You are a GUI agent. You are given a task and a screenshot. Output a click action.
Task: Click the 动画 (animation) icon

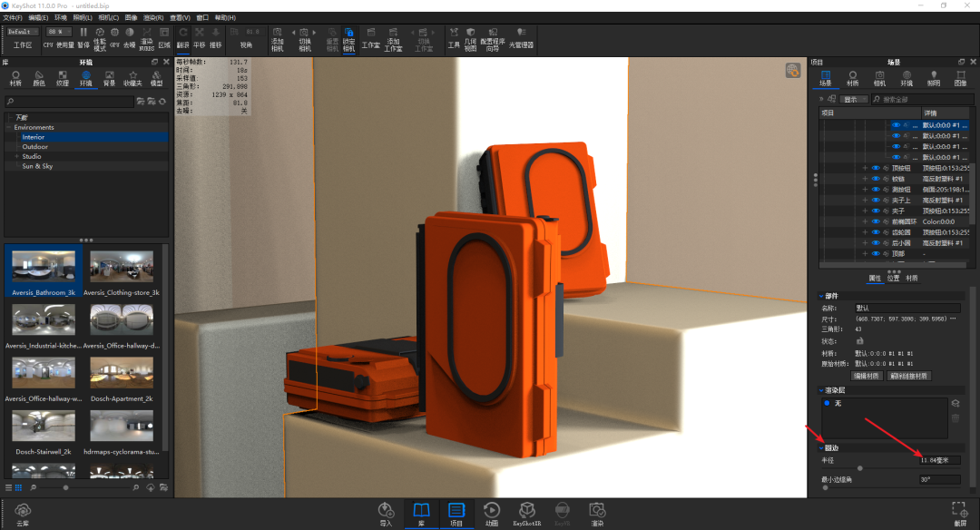[491, 513]
